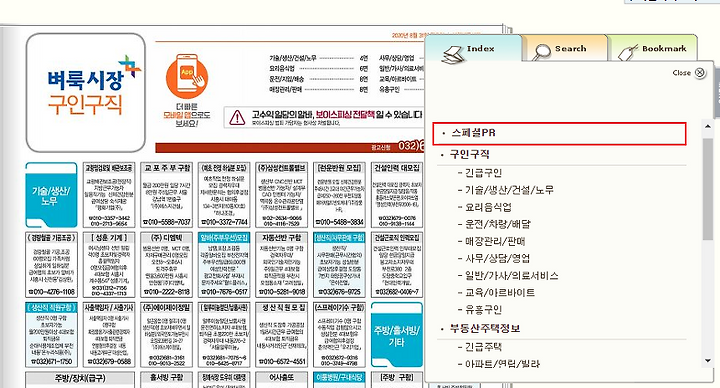Viewport: 720px width, 388px height.
Task: Click the index list scroll down arrow
Action: tap(708, 361)
